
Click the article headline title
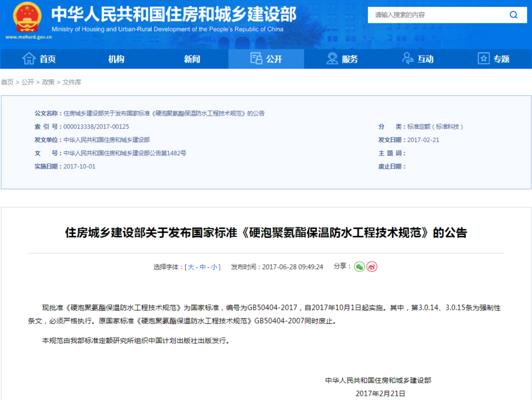pyautogui.click(x=266, y=233)
